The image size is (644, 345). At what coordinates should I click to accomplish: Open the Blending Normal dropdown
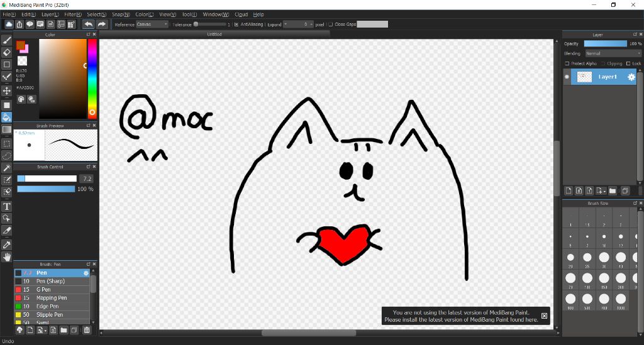pyautogui.click(x=613, y=53)
